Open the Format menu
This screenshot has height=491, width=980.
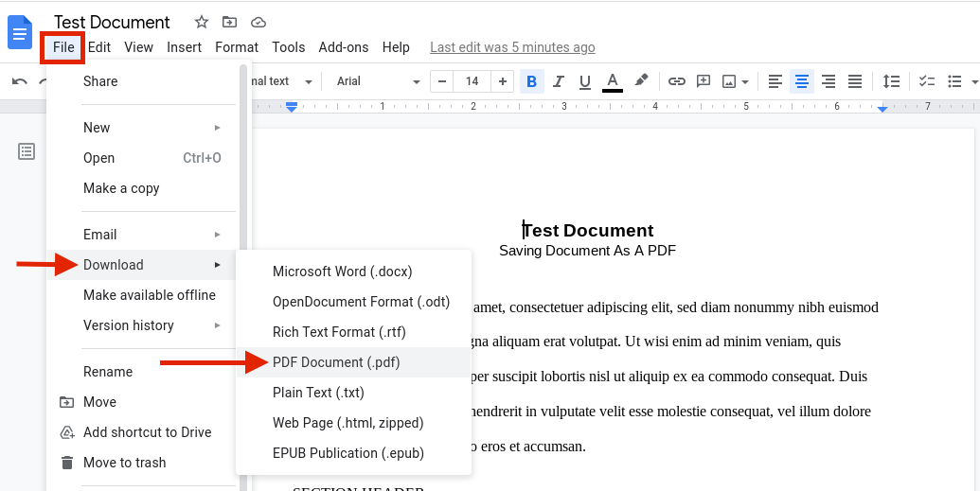point(237,47)
